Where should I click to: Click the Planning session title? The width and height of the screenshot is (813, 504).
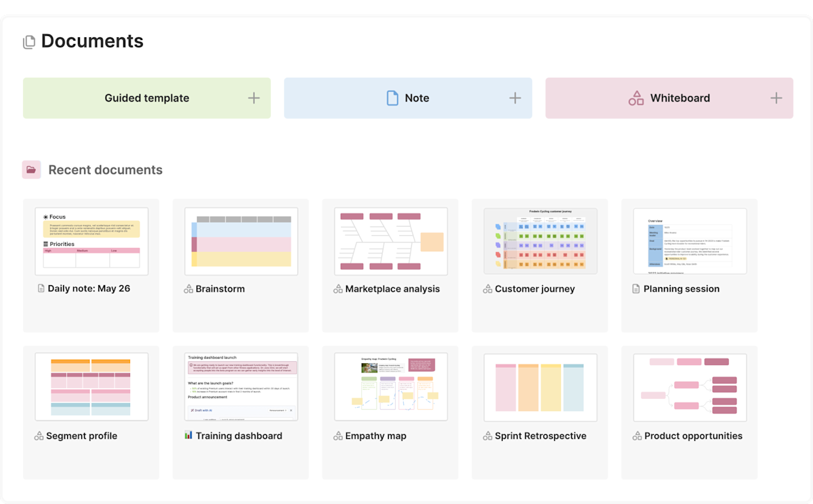coord(682,289)
